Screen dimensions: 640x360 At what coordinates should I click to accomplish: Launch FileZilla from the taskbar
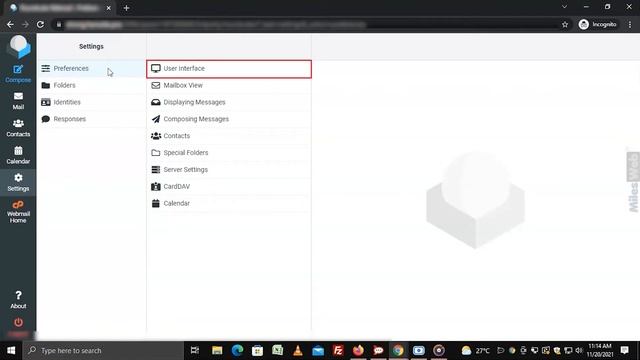point(338,350)
